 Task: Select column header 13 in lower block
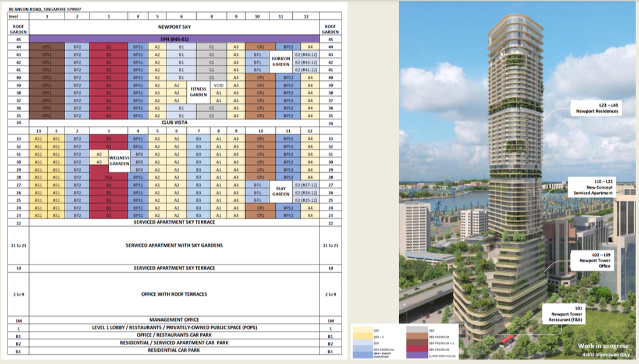tap(38, 131)
